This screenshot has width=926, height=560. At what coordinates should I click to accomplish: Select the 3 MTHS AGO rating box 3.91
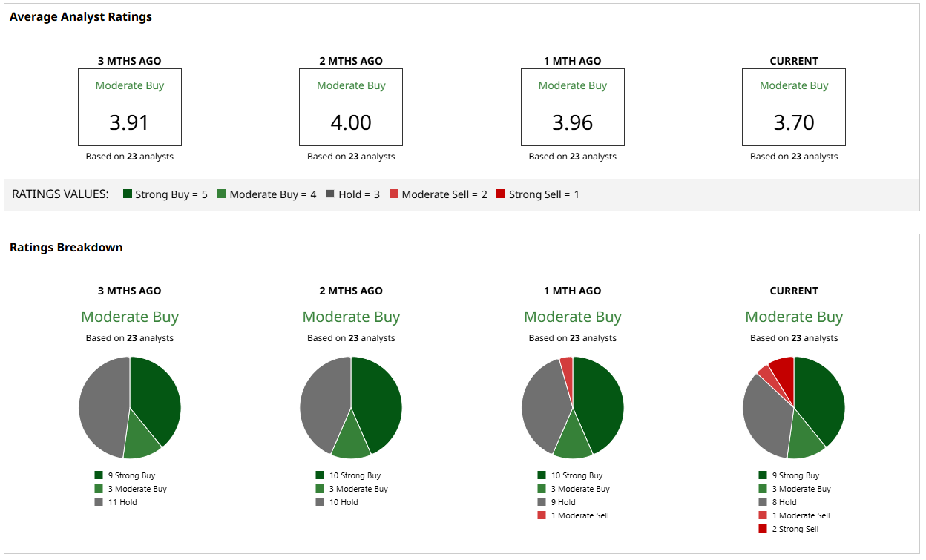click(130, 107)
